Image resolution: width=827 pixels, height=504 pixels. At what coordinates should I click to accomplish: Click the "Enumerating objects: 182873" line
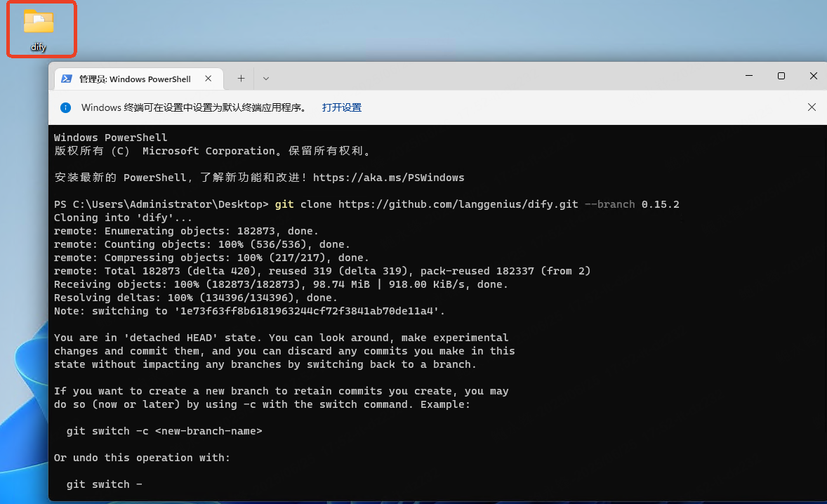tap(186, 231)
